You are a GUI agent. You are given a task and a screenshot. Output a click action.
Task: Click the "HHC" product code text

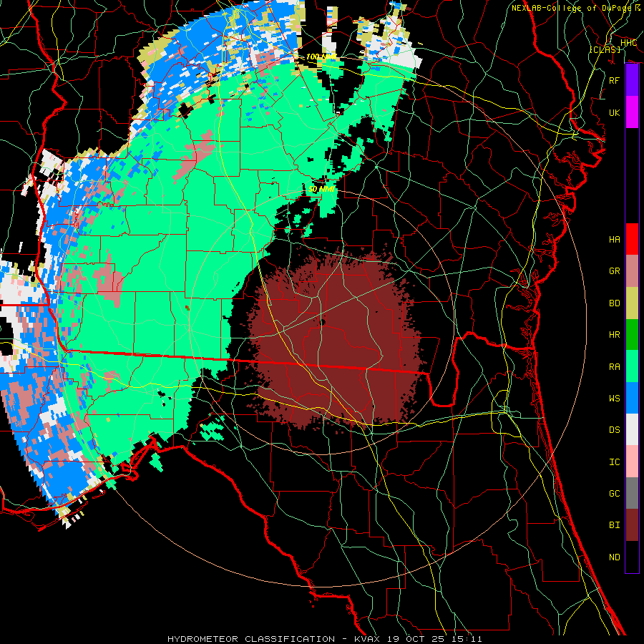[628, 43]
